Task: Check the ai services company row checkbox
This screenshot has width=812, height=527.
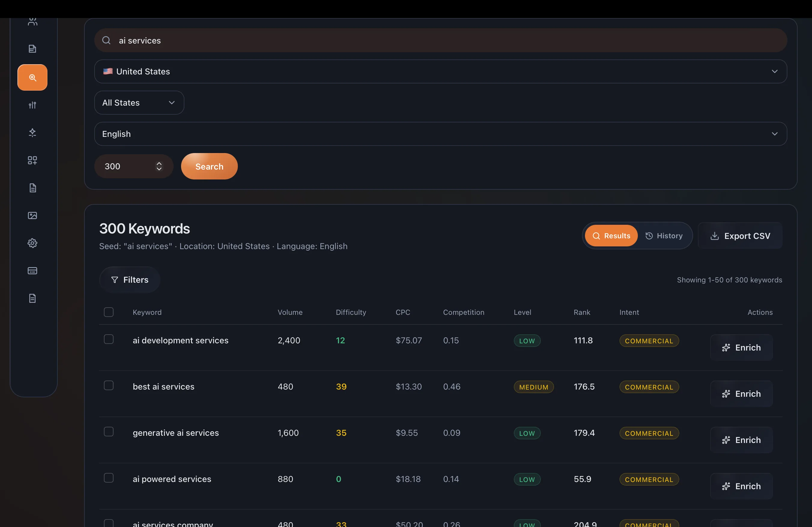Action: (x=108, y=523)
